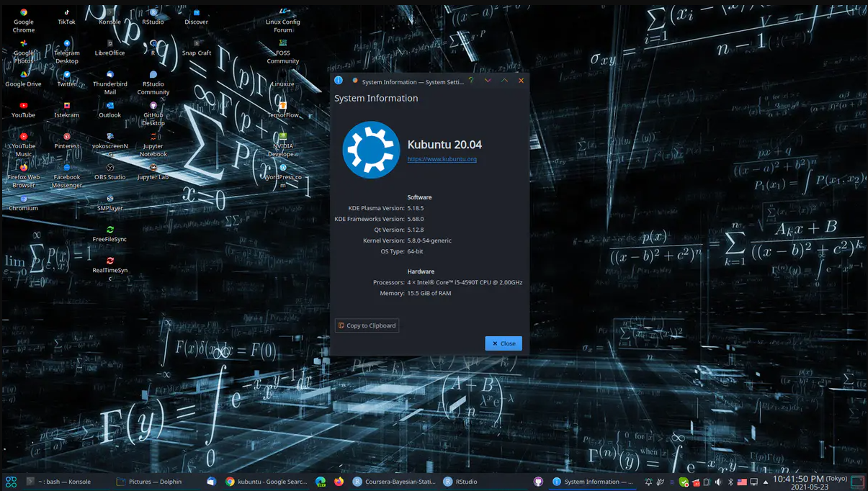
Task: Launch TikTok from the desktop
Action: (x=66, y=17)
